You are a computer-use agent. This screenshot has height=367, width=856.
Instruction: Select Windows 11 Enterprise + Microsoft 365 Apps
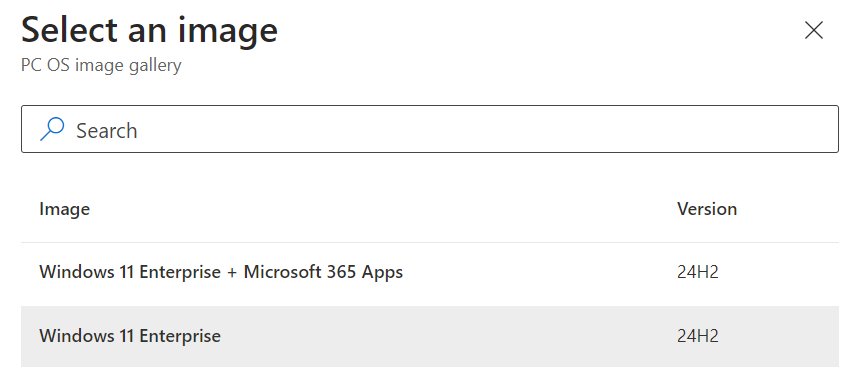click(430, 272)
